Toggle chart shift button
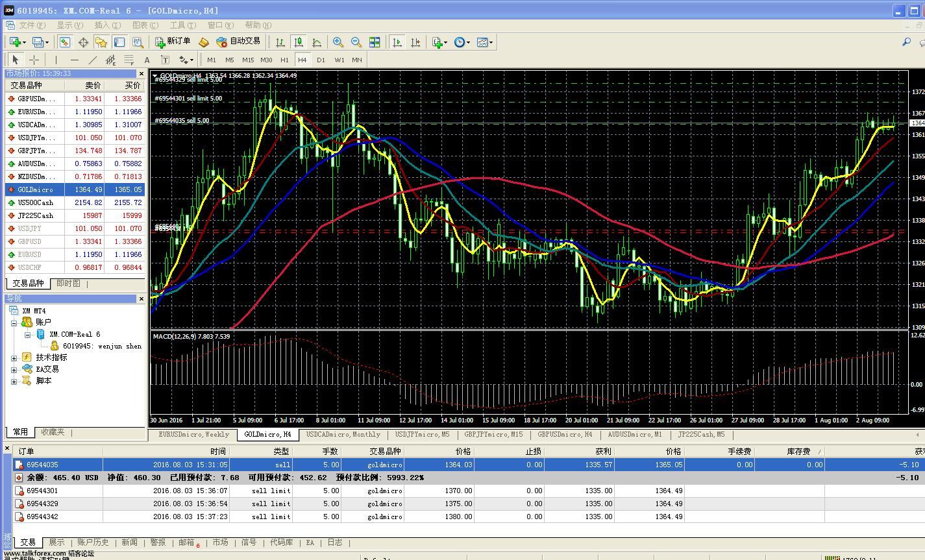This screenshot has height=560, width=925. [415, 42]
